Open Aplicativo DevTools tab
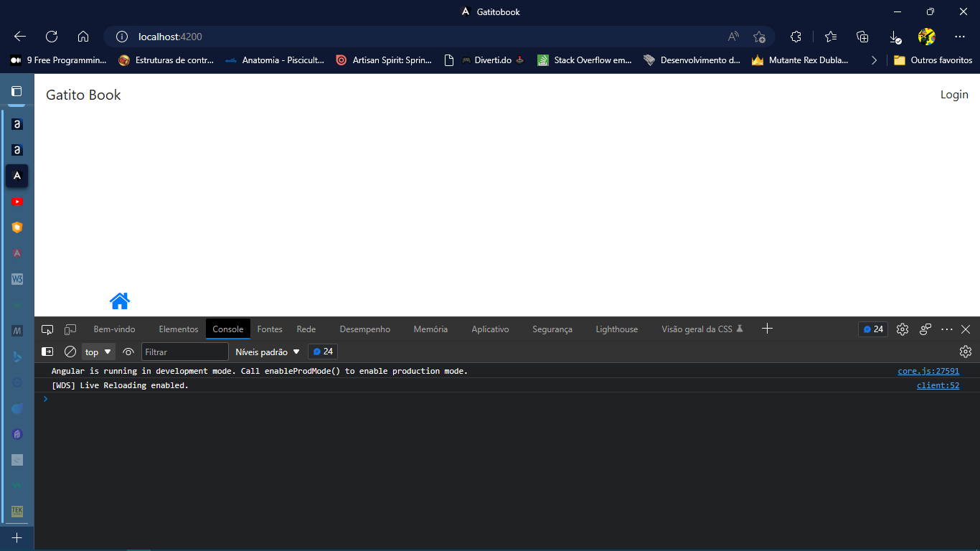The image size is (980, 551). [x=490, y=329]
